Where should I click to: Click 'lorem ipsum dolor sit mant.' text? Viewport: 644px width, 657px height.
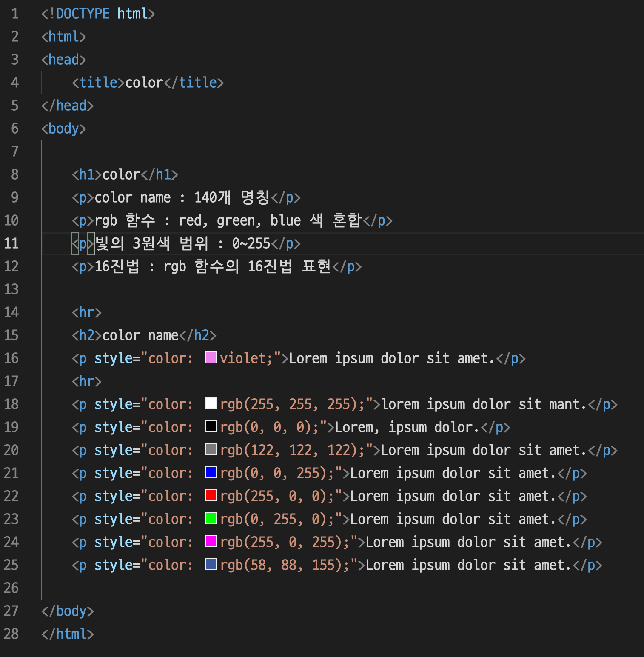click(484, 404)
